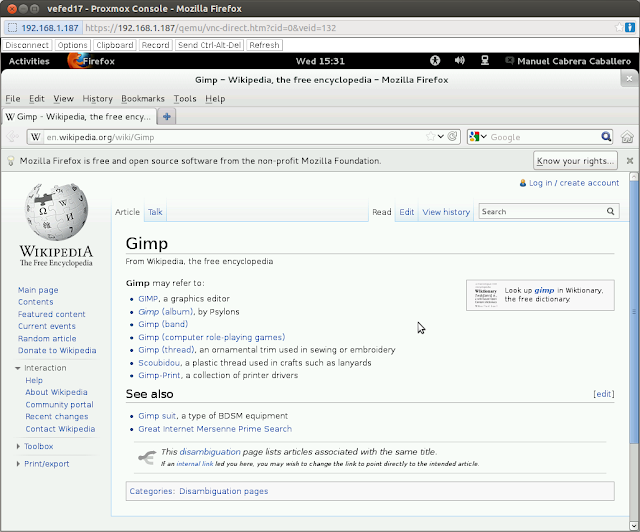Click the back arrow navigation button
Viewport: 640px width, 532px height.
pos(12,137)
